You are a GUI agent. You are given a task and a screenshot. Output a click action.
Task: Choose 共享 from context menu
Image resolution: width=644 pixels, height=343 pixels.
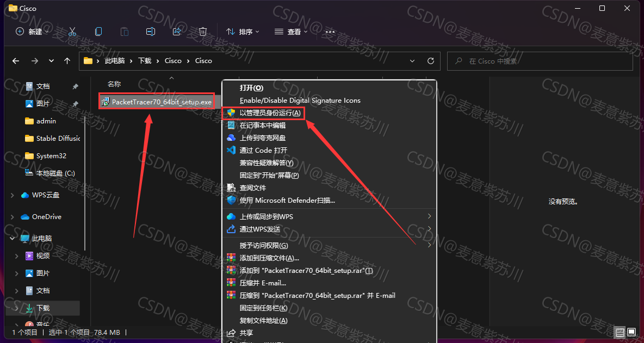246,333
